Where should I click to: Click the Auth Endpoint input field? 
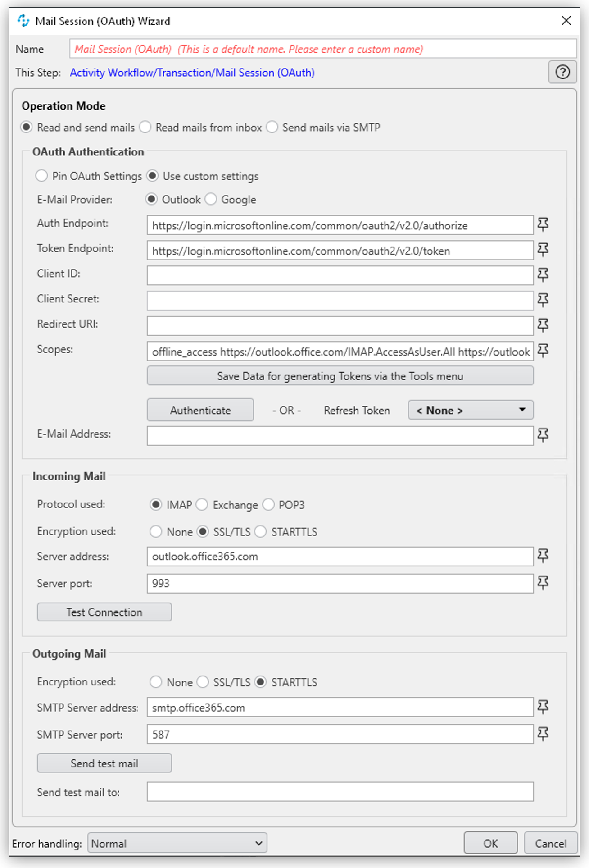click(340, 225)
